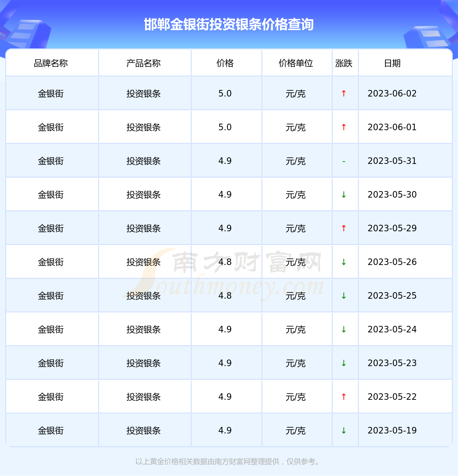
Task: Click 元/克 in the 2023-06-02 row
Action: [x=296, y=94]
